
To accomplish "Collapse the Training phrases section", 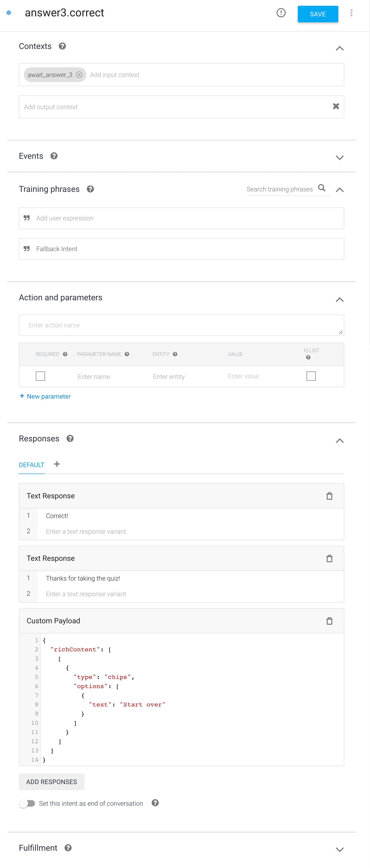I will click(x=339, y=190).
